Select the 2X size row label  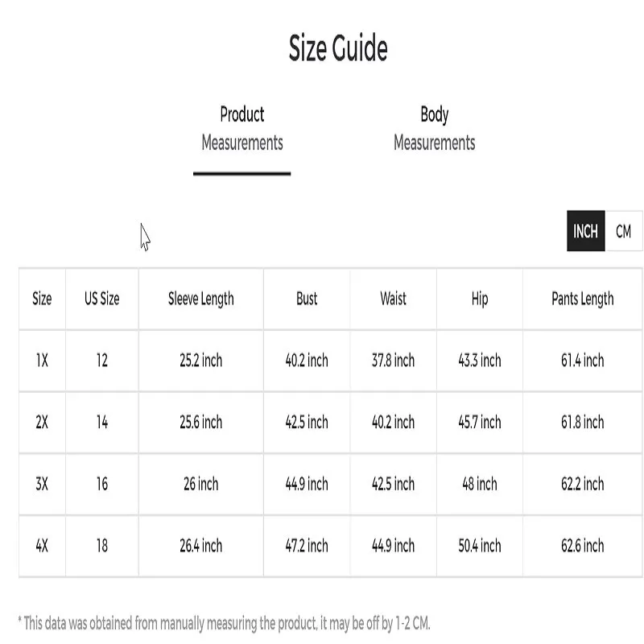(x=42, y=422)
